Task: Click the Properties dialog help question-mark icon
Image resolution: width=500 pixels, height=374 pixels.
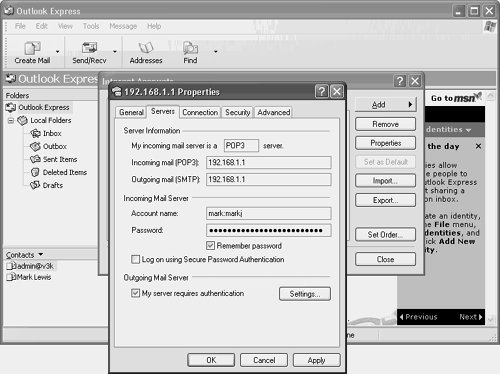Action: coord(322,91)
